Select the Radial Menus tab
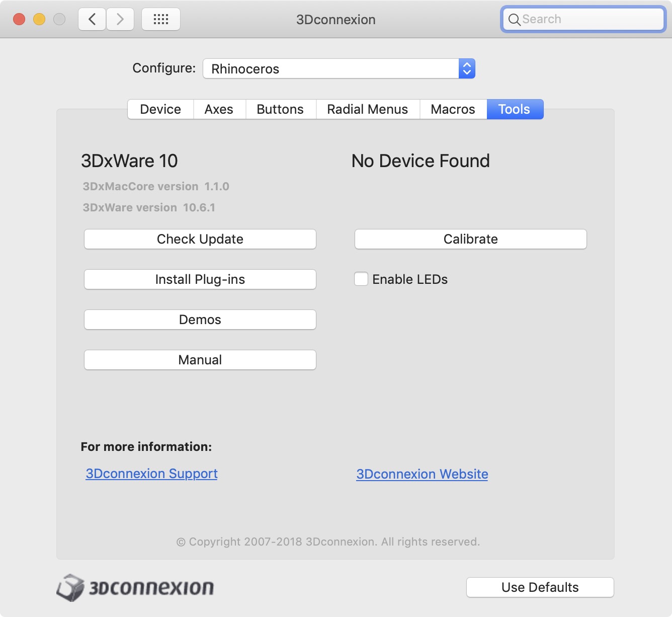The height and width of the screenshot is (617, 672). point(368,109)
